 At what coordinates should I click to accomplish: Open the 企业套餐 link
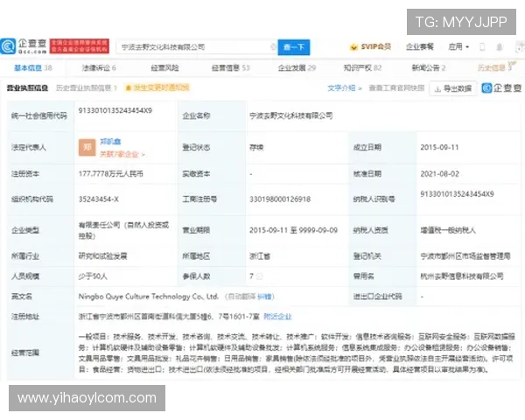tap(419, 47)
